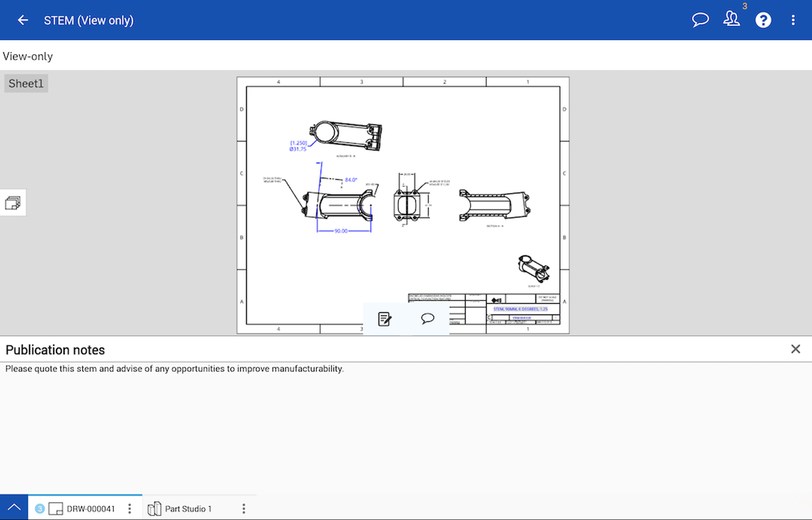Open the header three-dot overflow menu

pyautogui.click(x=793, y=20)
